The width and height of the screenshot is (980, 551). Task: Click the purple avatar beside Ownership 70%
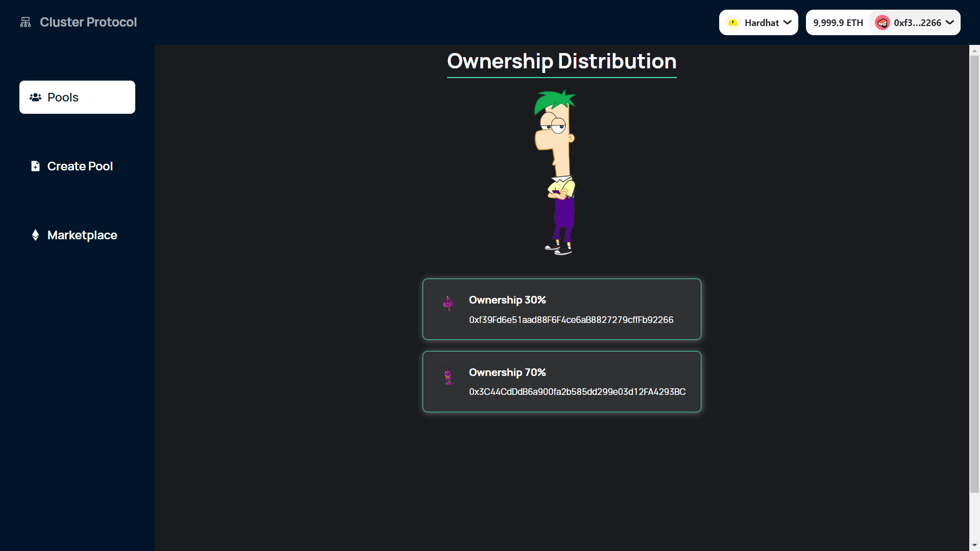[x=448, y=376]
